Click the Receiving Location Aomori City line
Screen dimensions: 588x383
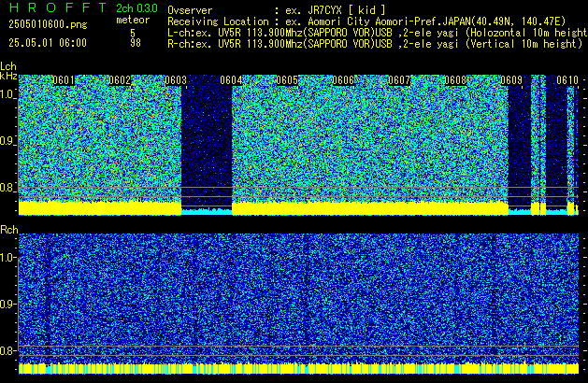(x=366, y=21)
